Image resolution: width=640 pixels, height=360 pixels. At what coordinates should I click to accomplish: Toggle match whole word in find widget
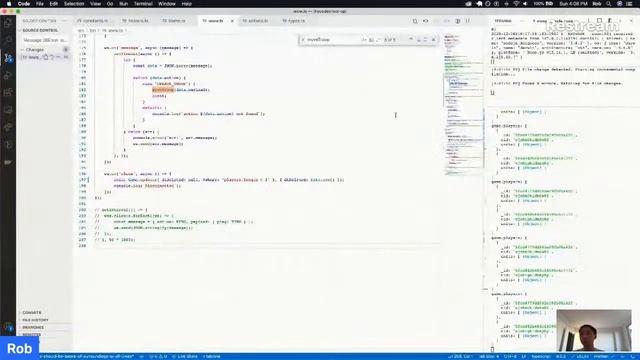click(371, 40)
